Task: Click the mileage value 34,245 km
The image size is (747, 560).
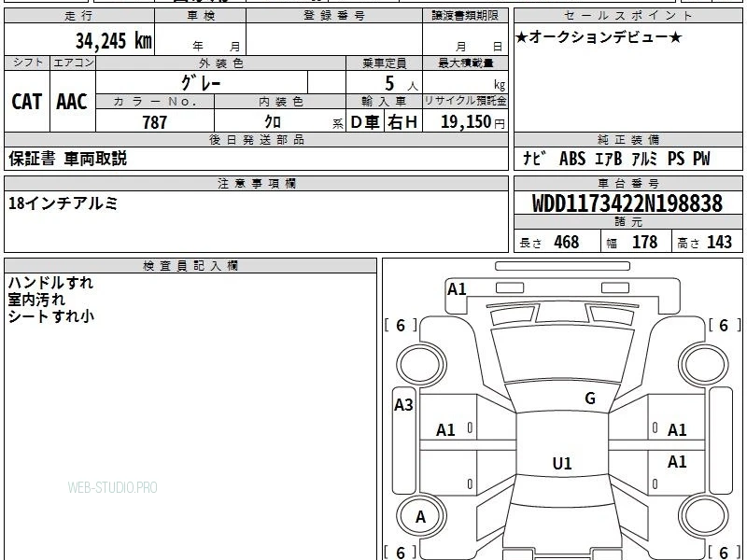Action: tap(114, 40)
